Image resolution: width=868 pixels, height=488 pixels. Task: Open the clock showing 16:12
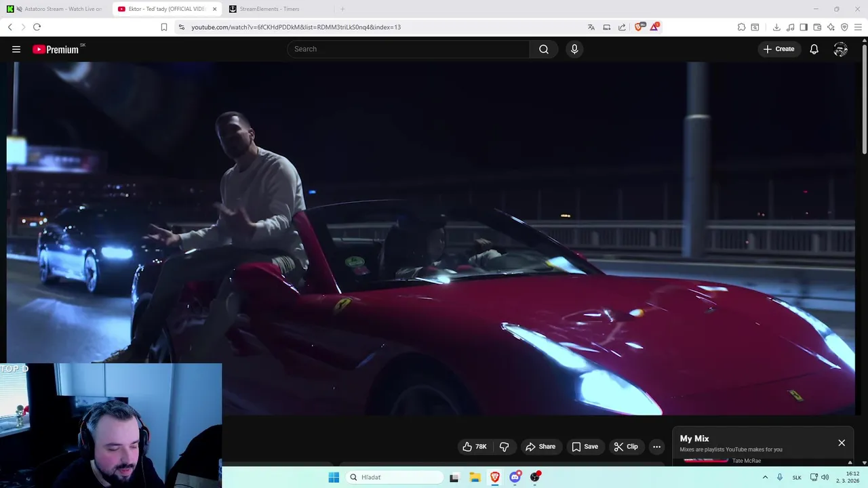click(x=848, y=477)
